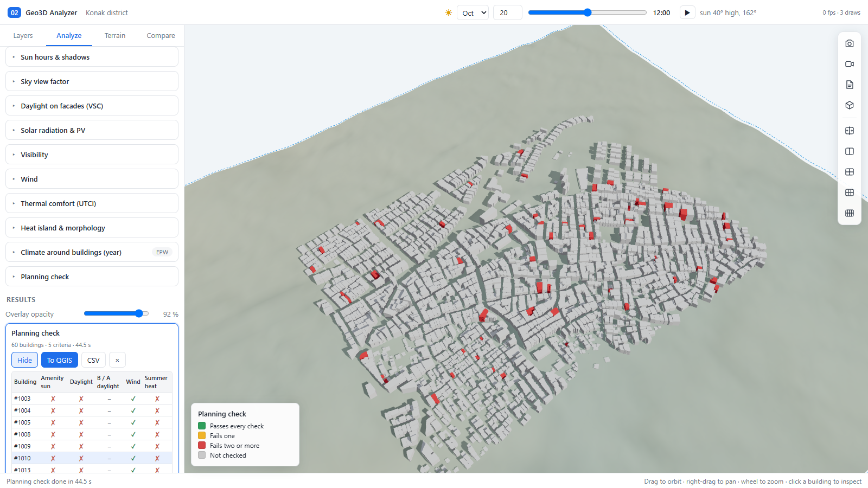Viewport: 868px width, 488px height.
Task: Click the document report icon
Action: [x=850, y=85]
